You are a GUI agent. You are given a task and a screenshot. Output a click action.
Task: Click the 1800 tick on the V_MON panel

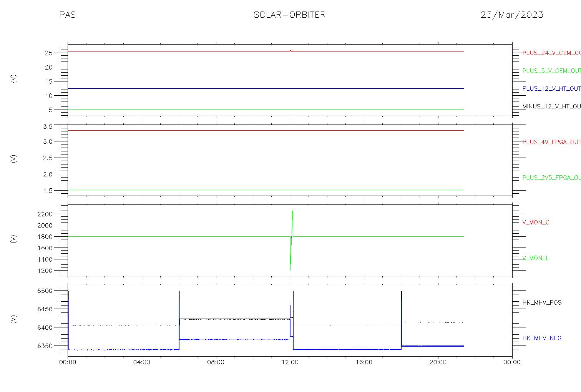pyautogui.click(x=45, y=237)
